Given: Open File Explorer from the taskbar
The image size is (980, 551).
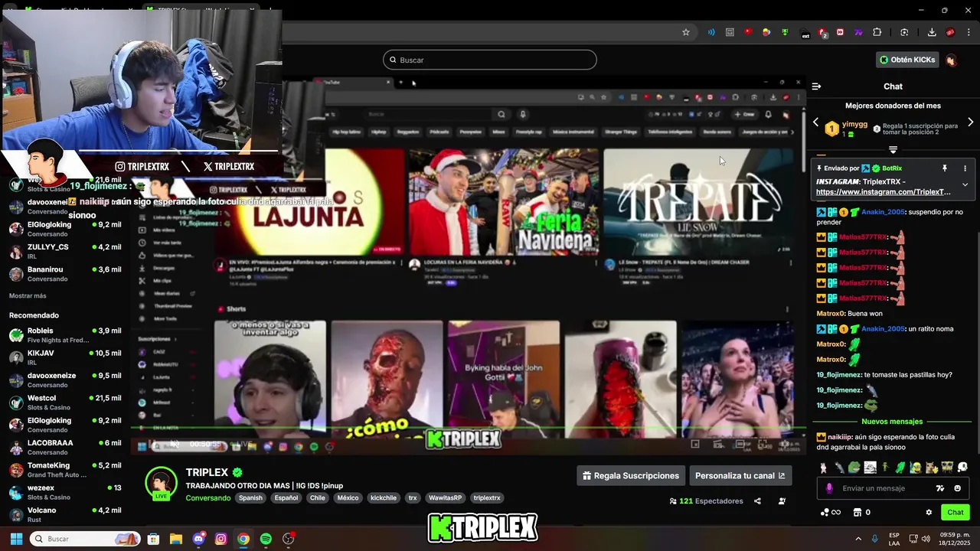Looking at the screenshot, I should click(x=175, y=539).
